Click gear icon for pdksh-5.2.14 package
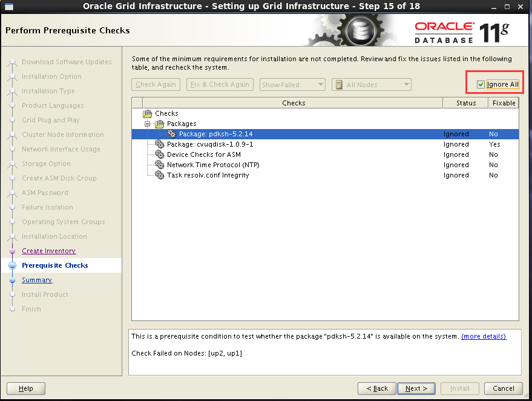This screenshot has height=401, width=532. pos(172,134)
